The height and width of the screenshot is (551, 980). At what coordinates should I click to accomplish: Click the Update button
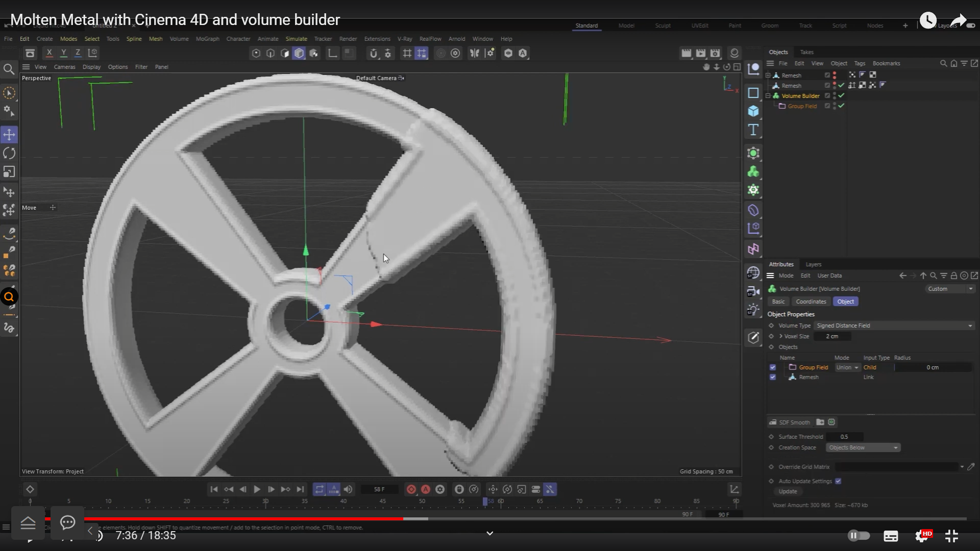(x=788, y=491)
